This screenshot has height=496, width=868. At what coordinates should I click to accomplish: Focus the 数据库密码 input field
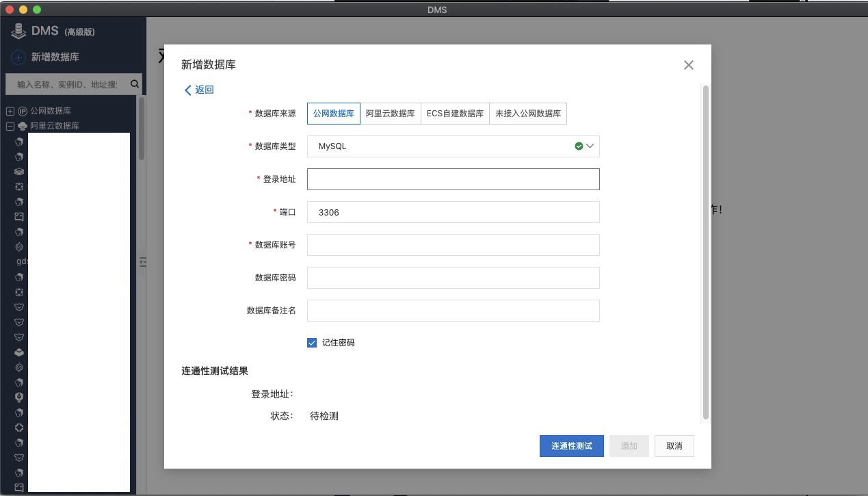[x=453, y=278]
